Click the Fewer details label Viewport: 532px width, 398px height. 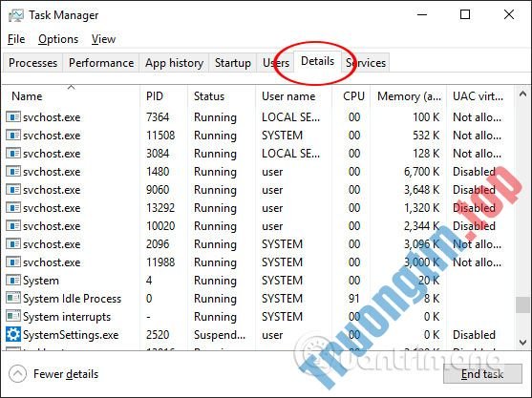coord(66,374)
